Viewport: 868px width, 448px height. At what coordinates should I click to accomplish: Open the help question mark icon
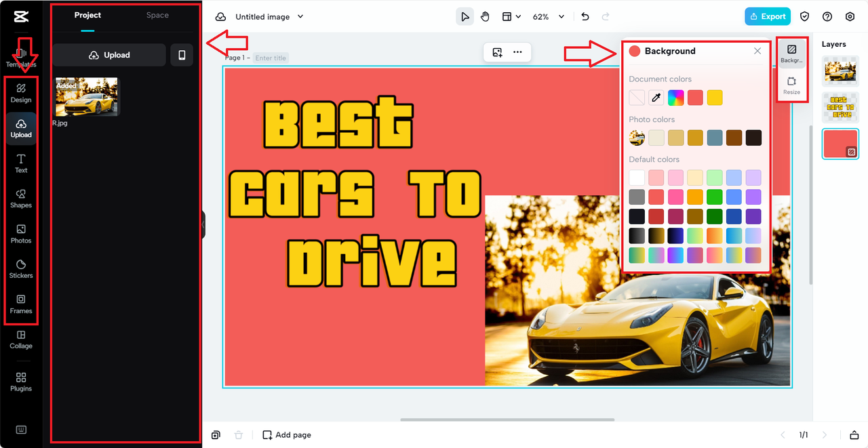click(827, 17)
